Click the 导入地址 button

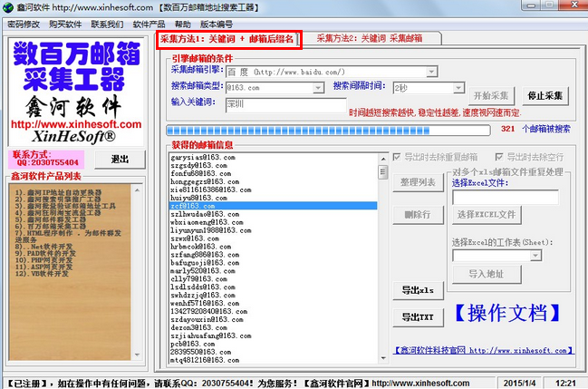click(x=487, y=275)
